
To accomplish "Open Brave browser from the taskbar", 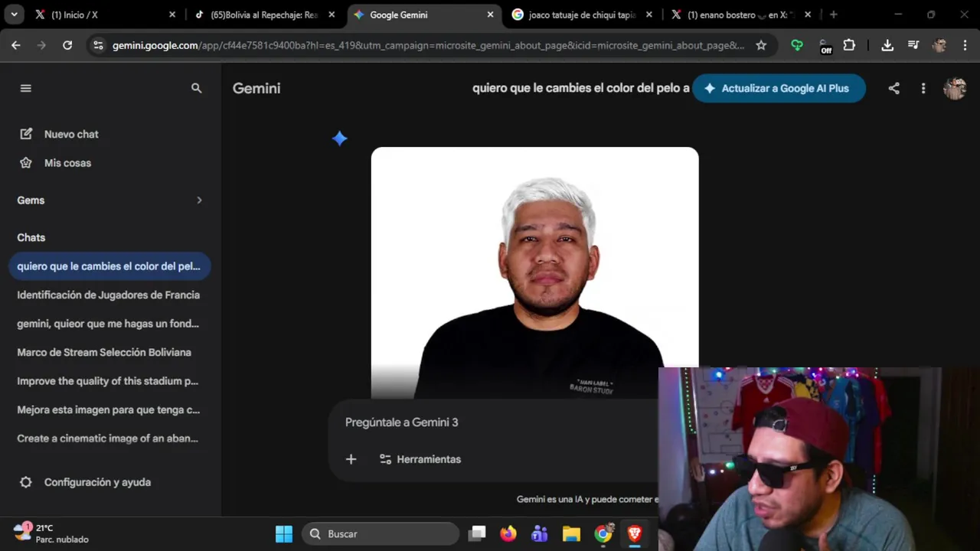I will click(x=635, y=533).
